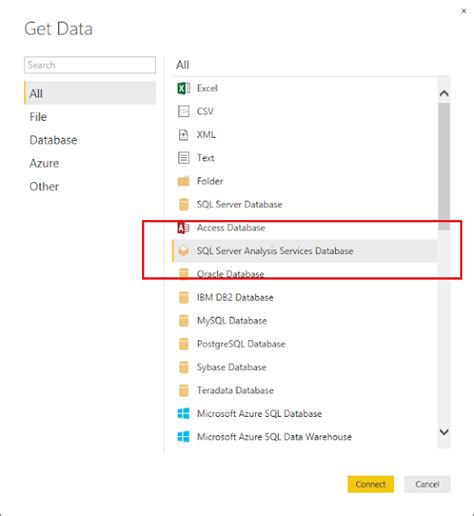Choose CSV as data source

tap(305, 111)
